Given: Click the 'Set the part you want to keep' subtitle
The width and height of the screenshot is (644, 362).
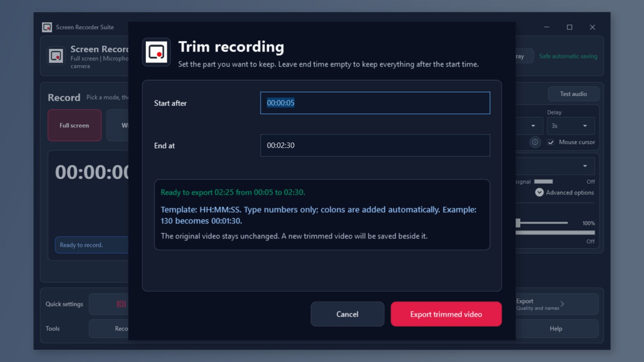Looking at the screenshot, I should 328,64.
